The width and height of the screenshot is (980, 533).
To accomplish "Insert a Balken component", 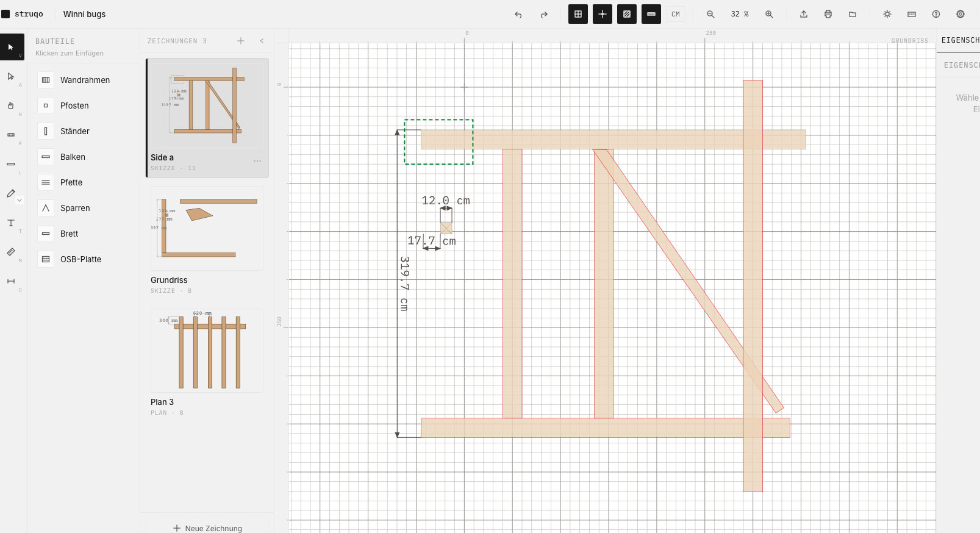I will pos(84,157).
